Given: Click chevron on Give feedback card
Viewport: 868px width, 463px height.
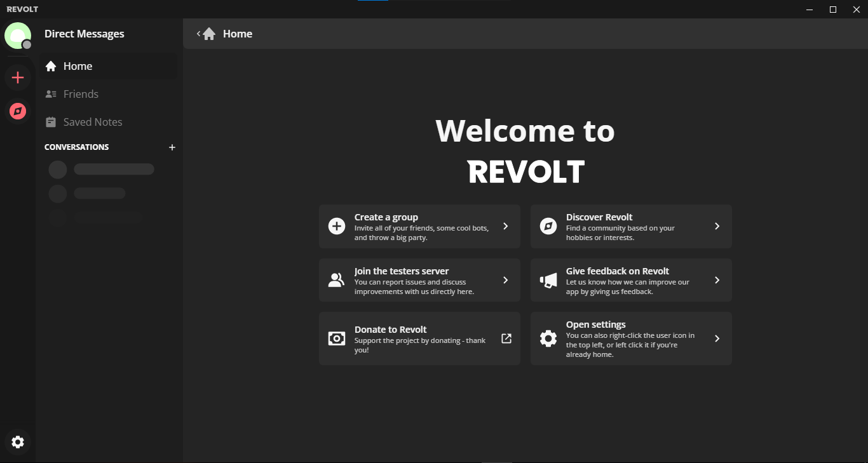Looking at the screenshot, I should click(717, 280).
